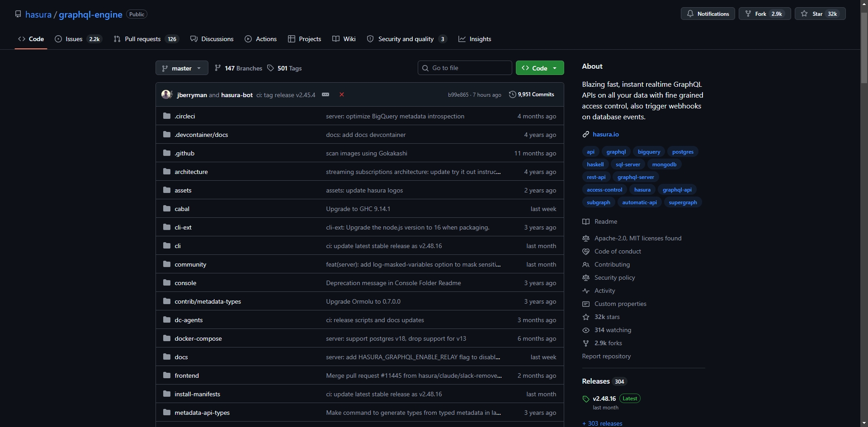The width and height of the screenshot is (868, 427).
Task: Open the metadata-api-types folder
Action: pyautogui.click(x=202, y=413)
